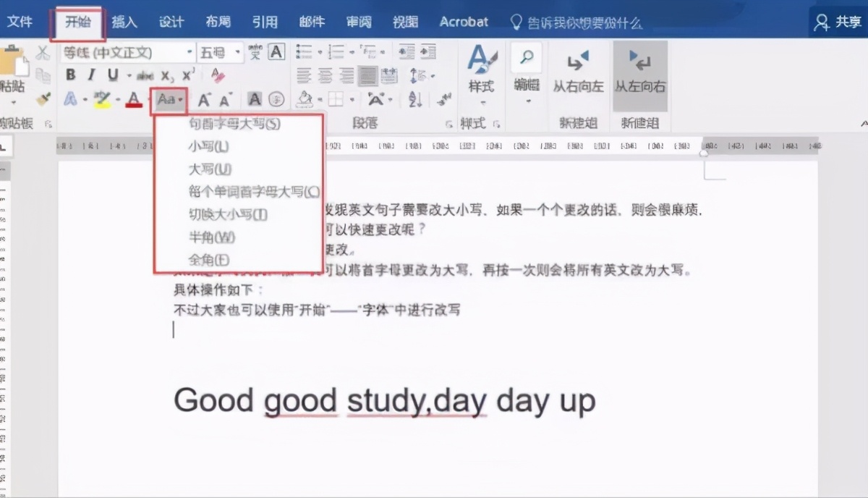Open the font size dropdown
This screenshot has width=868, height=498.
click(237, 52)
